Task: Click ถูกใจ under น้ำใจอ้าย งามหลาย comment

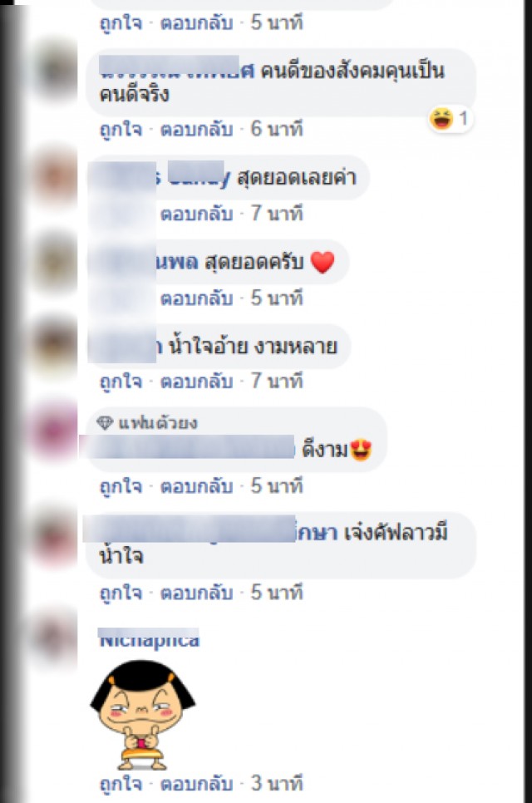Action: [x=121, y=382]
